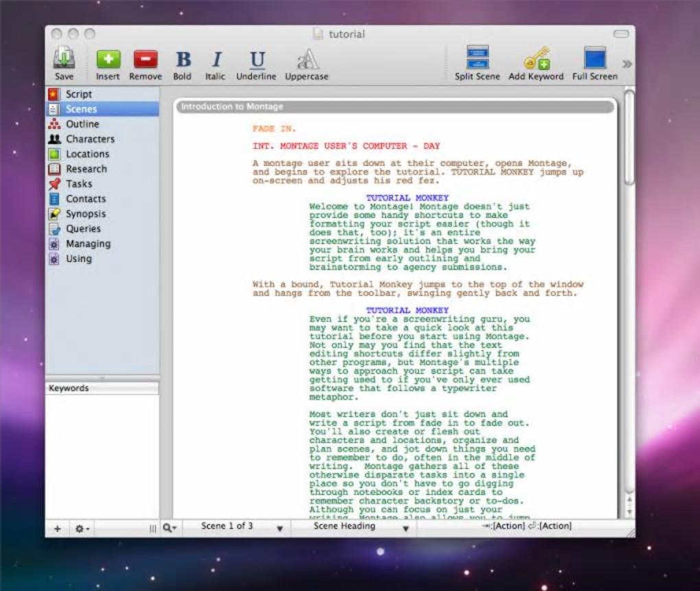Click the green Insert icon
This screenshot has height=591, width=700.
coord(108,60)
